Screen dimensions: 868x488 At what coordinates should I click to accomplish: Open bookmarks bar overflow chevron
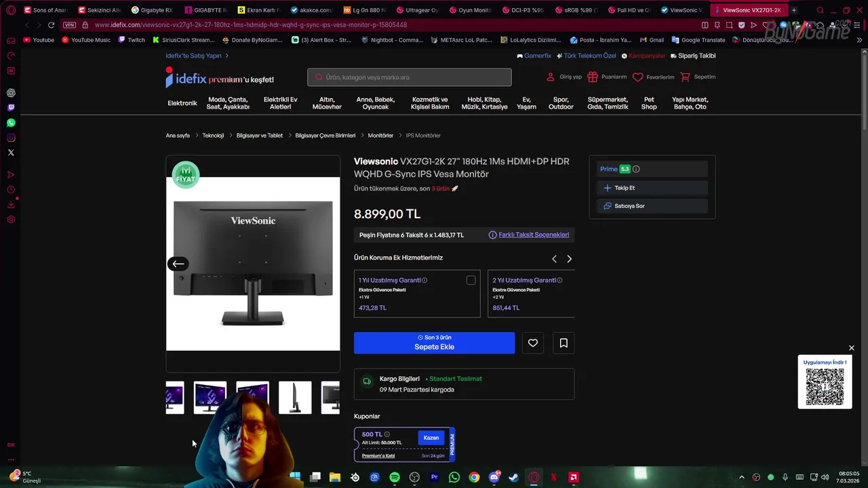click(x=860, y=40)
